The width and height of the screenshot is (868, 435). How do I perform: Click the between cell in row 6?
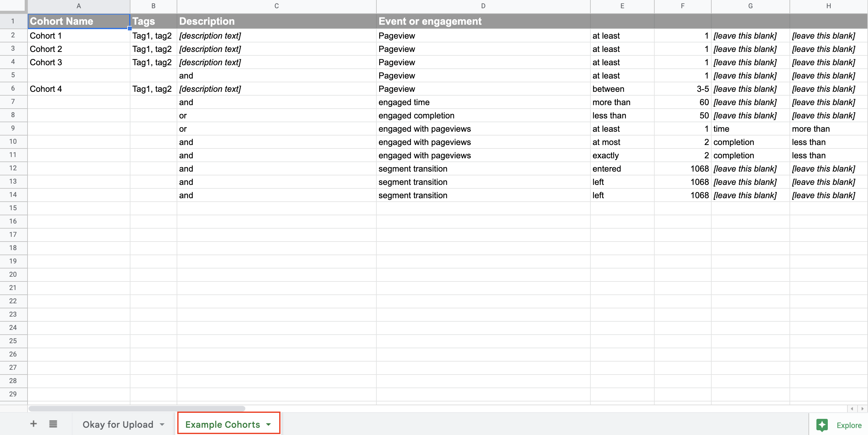point(622,89)
